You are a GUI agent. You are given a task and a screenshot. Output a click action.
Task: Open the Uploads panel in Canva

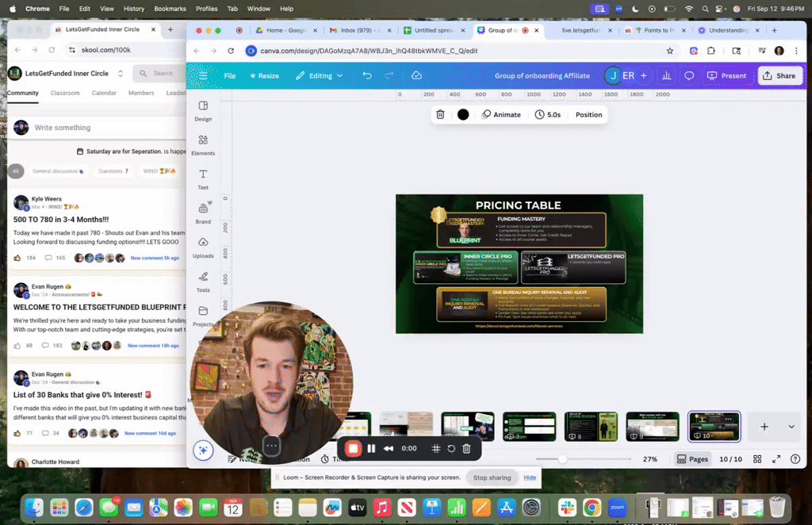203,247
